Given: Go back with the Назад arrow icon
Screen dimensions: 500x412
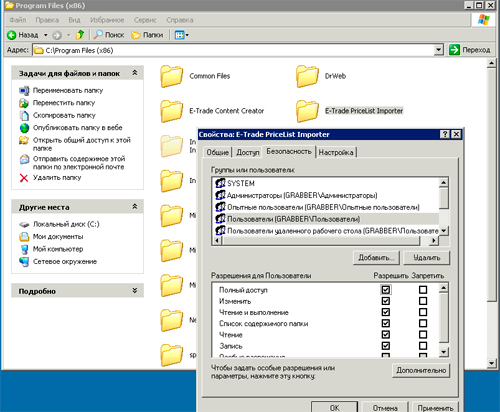Looking at the screenshot, I should pyautogui.click(x=12, y=35).
